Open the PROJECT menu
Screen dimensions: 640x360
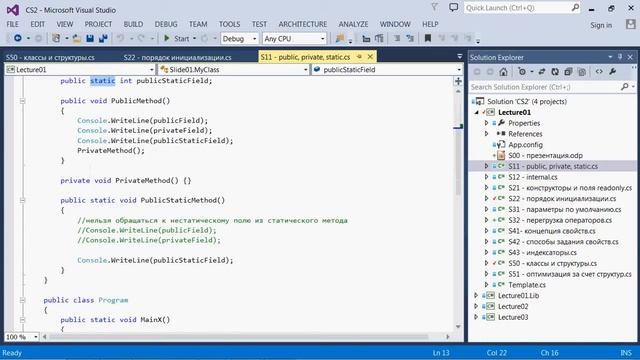pos(98,24)
